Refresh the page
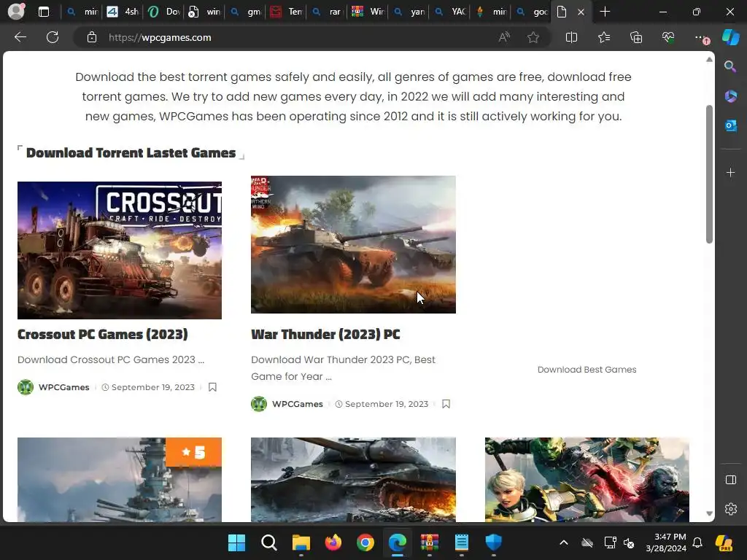 (53, 37)
